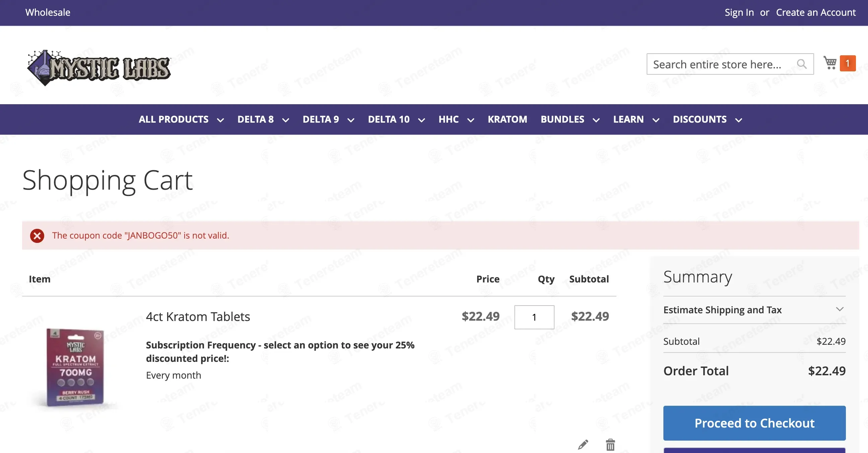This screenshot has height=453, width=868.
Task: Expand the Delta 10 menu chevron
Action: tap(421, 120)
